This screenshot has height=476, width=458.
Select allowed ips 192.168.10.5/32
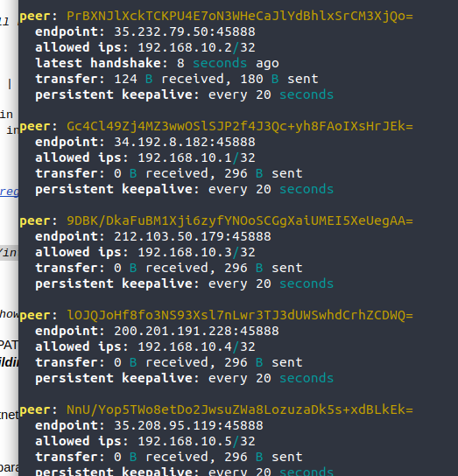click(x=196, y=441)
